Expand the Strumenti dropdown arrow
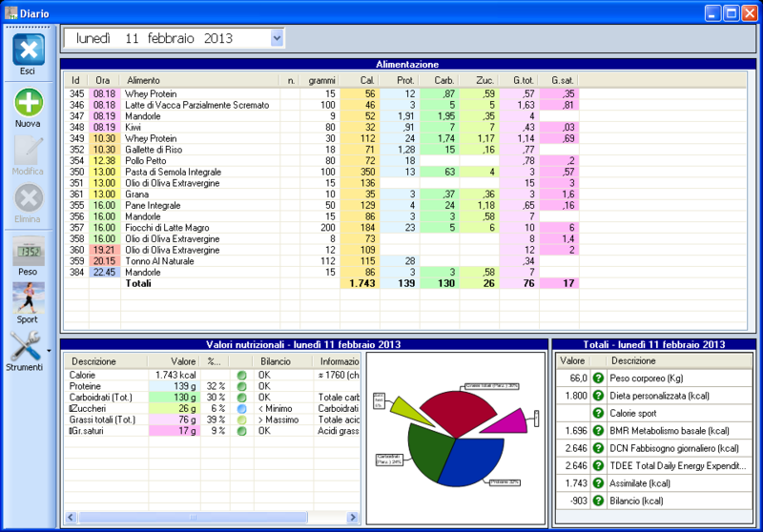The height and width of the screenshot is (532, 763). (x=49, y=351)
